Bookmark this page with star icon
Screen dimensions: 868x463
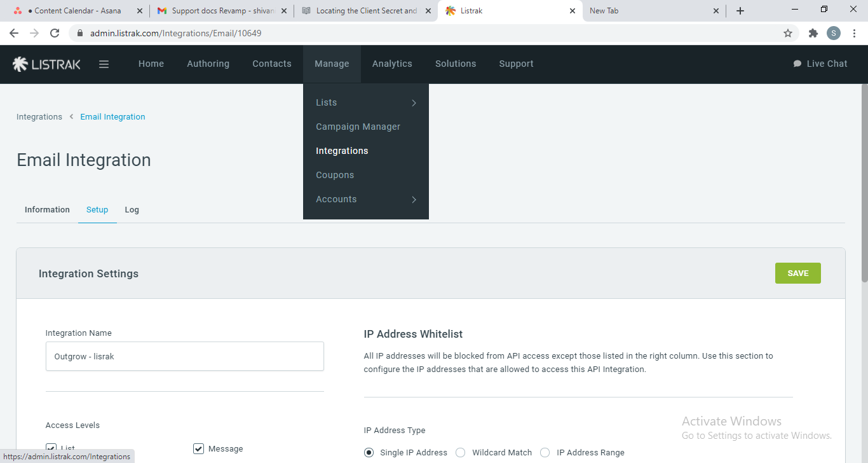point(788,33)
